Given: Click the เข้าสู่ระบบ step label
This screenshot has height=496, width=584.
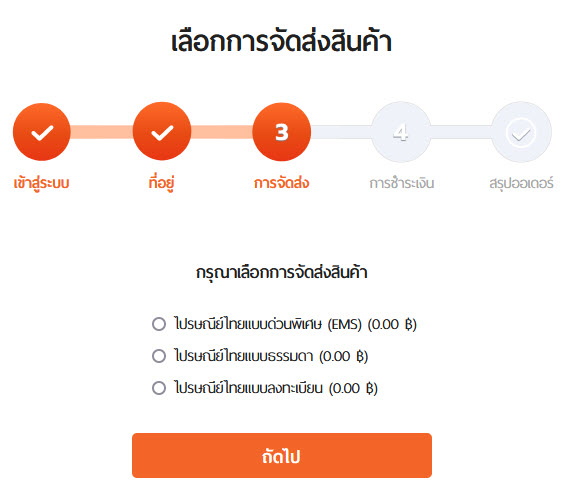Looking at the screenshot, I should click(x=41, y=183).
